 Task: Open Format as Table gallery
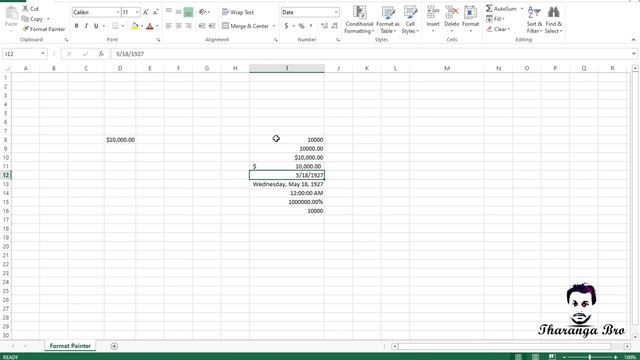(x=387, y=20)
